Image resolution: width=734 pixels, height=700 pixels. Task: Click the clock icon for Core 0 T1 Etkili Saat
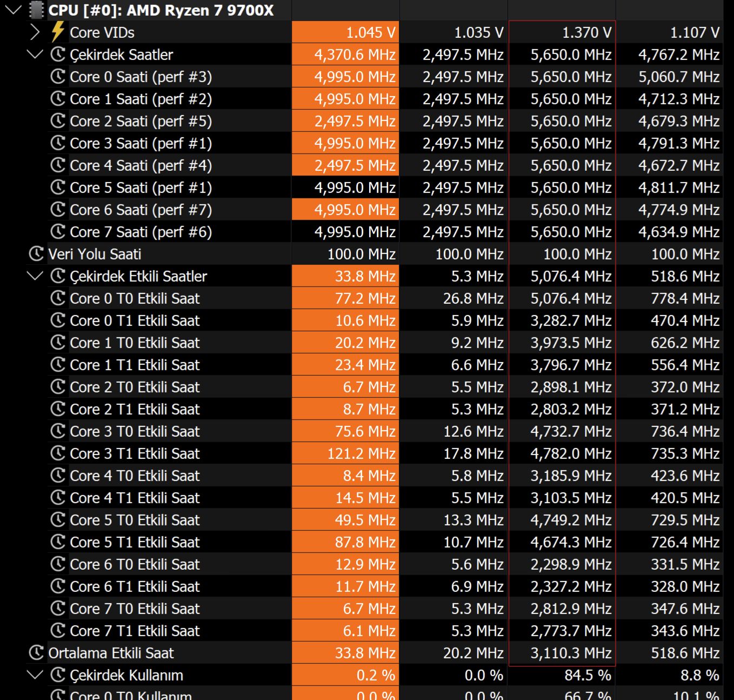(58, 320)
